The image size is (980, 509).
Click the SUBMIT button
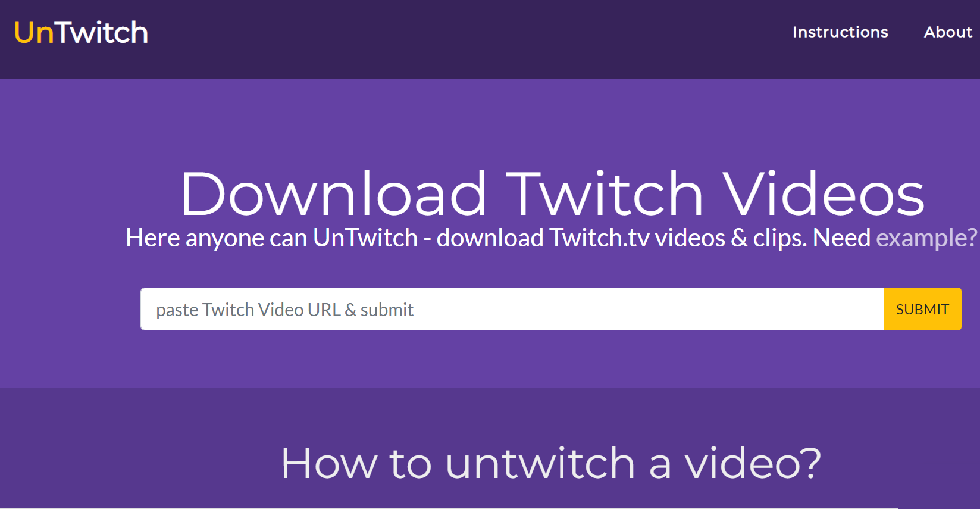pyautogui.click(x=922, y=309)
